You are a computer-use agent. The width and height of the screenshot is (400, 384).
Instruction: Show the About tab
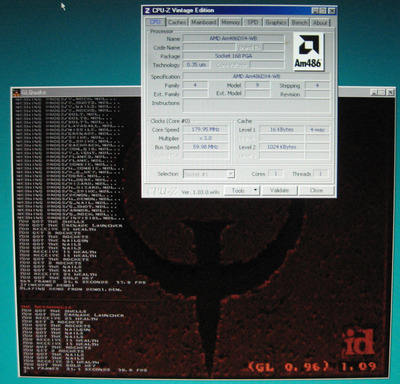(x=320, y=22)
